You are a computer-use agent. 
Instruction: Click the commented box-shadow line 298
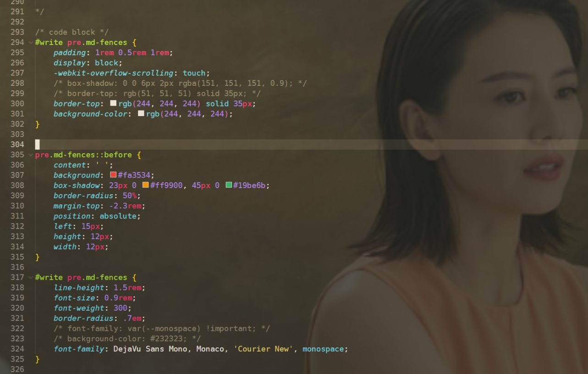(x=180, y=83)
